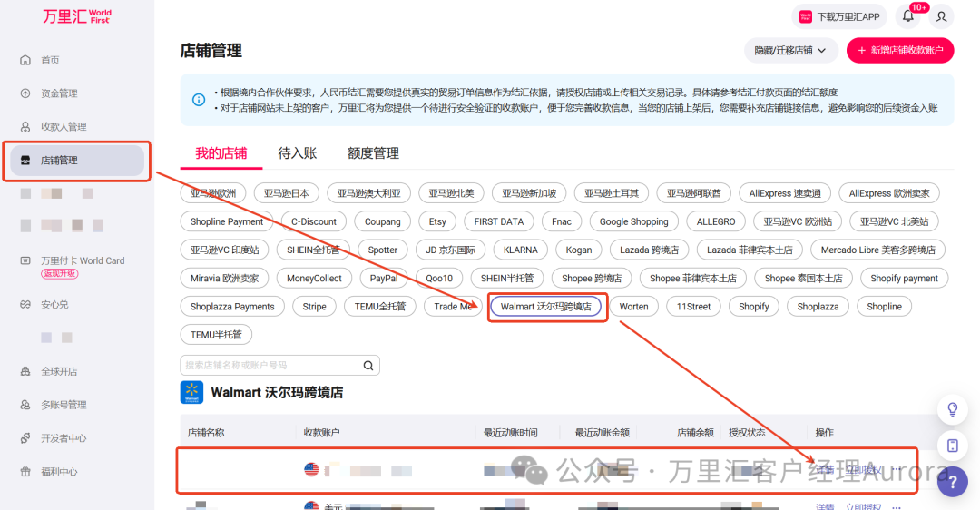Open 福利中心 in the sidebar
This screenshot has width=980, height=510.
pos(59,471)
